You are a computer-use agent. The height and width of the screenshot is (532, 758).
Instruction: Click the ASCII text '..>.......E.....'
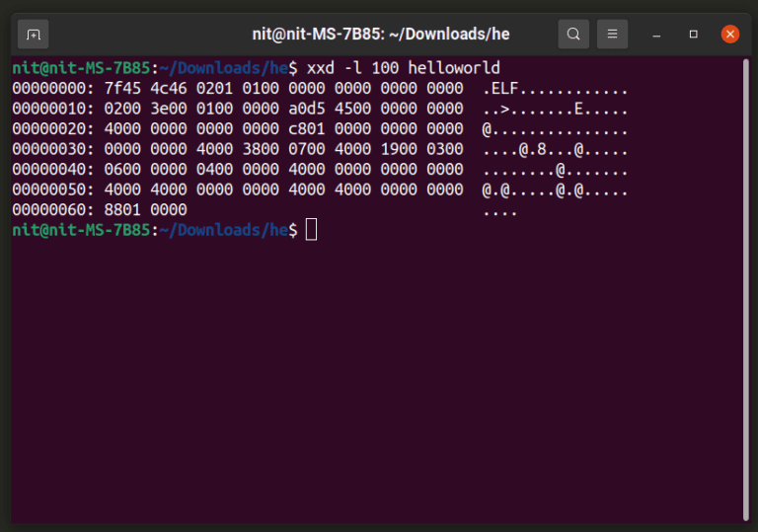click(555, 110)
